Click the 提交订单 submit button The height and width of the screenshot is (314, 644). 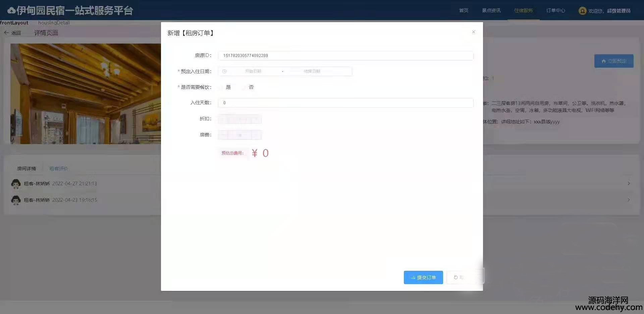point(423,277)
